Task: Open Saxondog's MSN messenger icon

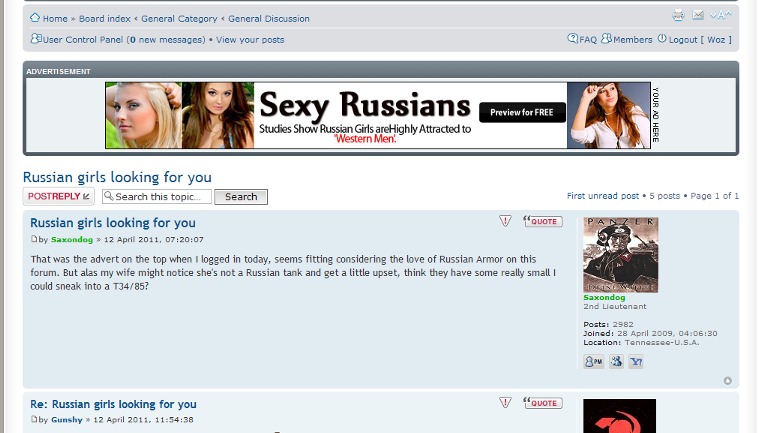Action: pos(616,361)
